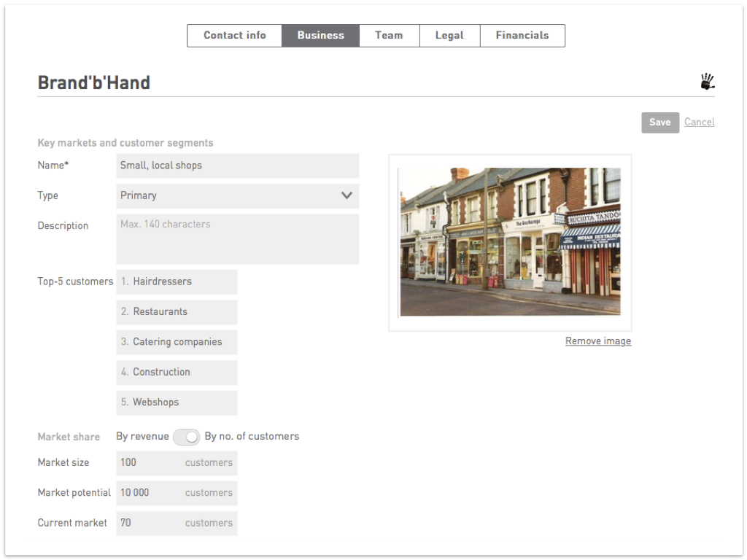The height and width of the screenshot is (560, 747).
Task: Edit top customer 1 Hairdressers field
Action: pyautogui.click(x=177, y=282)
